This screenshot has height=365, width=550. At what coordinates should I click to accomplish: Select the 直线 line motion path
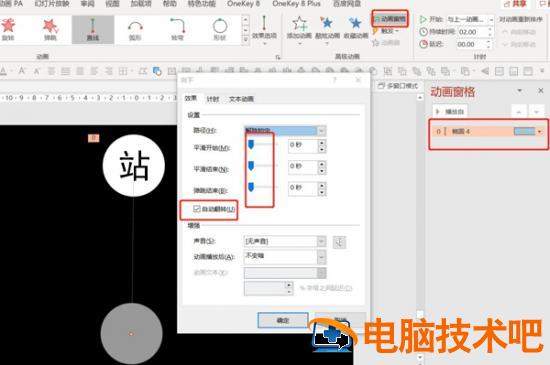93,29
